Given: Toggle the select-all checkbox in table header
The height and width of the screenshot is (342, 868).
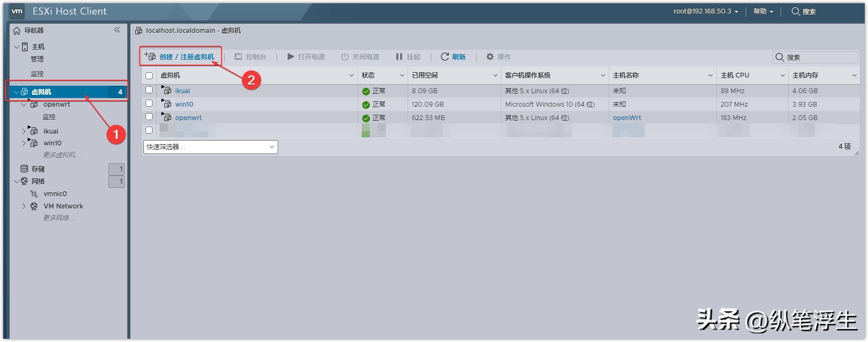Looking at the screenshot, I should tap(149, 75).
